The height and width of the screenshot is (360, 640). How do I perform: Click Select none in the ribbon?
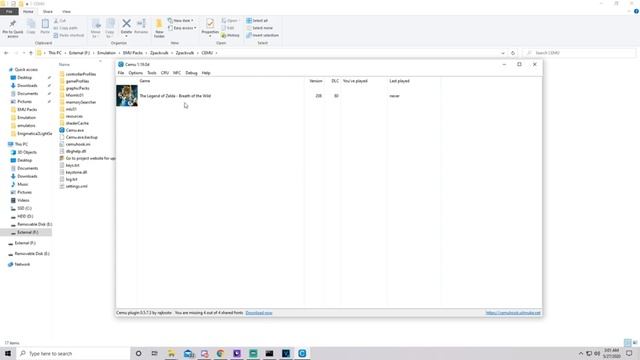pos(260,28)
